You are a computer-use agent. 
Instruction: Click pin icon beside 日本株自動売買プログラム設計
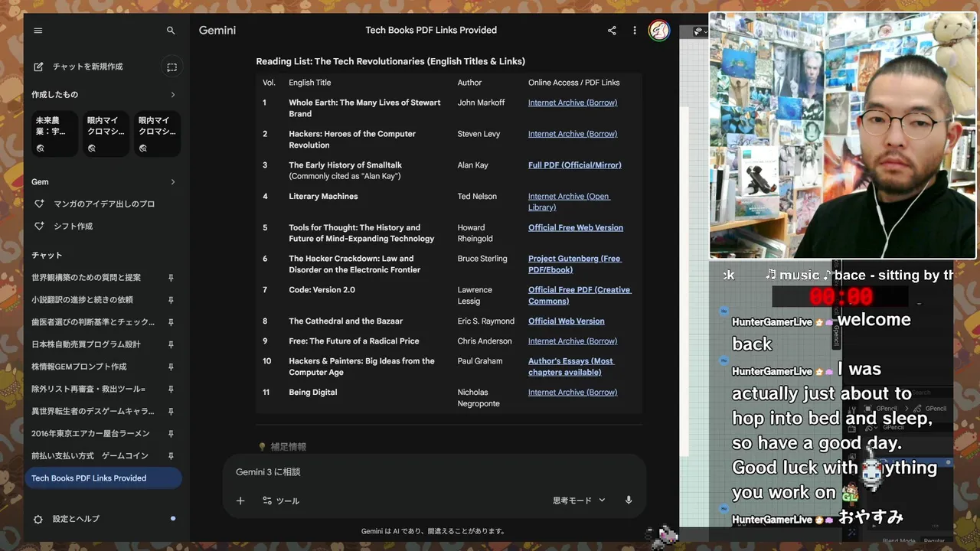coord(171,344)
